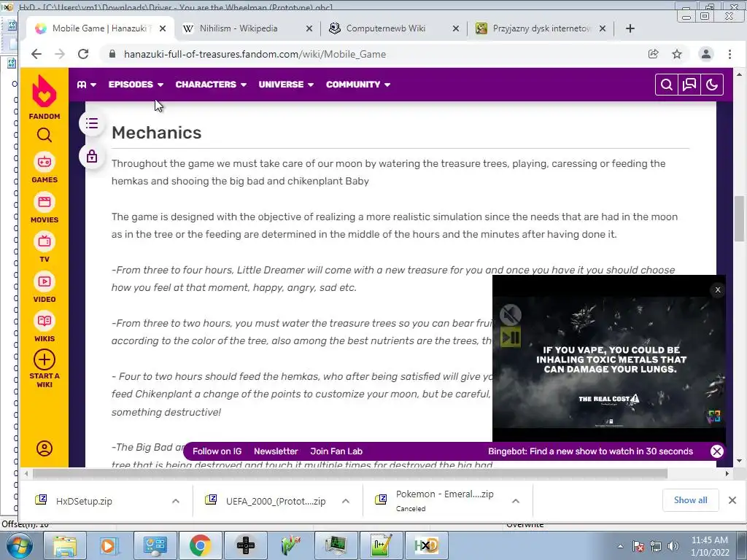Close the downloads bar
747x560 pixels.
(732, 500)
